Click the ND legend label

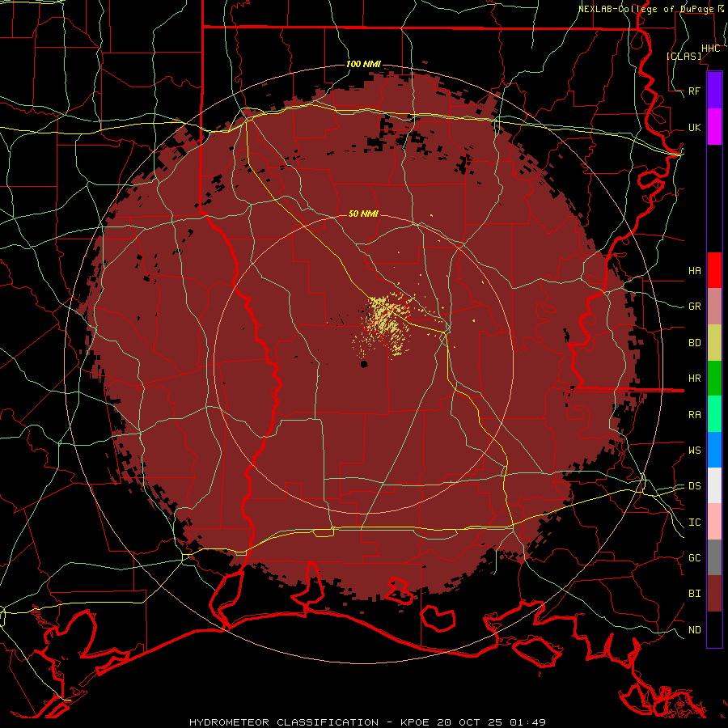tap(694, 630)
